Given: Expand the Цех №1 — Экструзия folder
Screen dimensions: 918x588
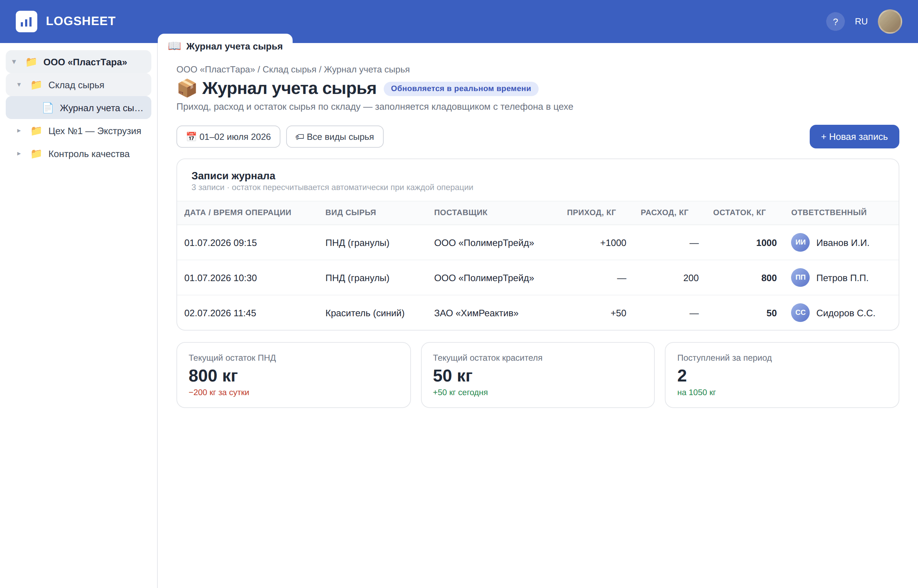Looking at the screenshot, I should point(19,131).
